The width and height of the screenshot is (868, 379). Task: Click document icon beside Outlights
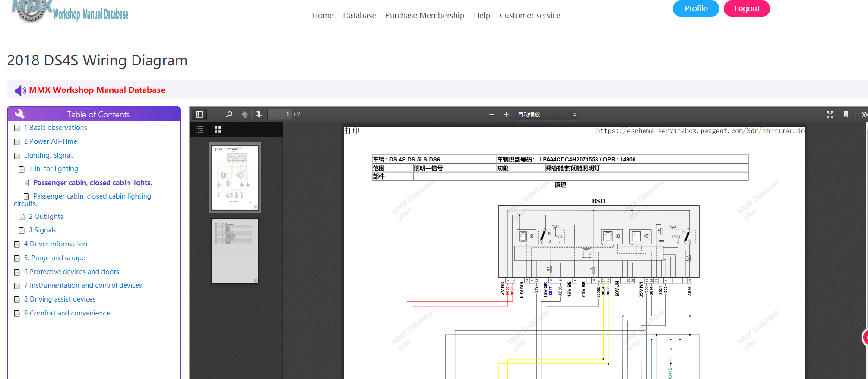(22, 217)
